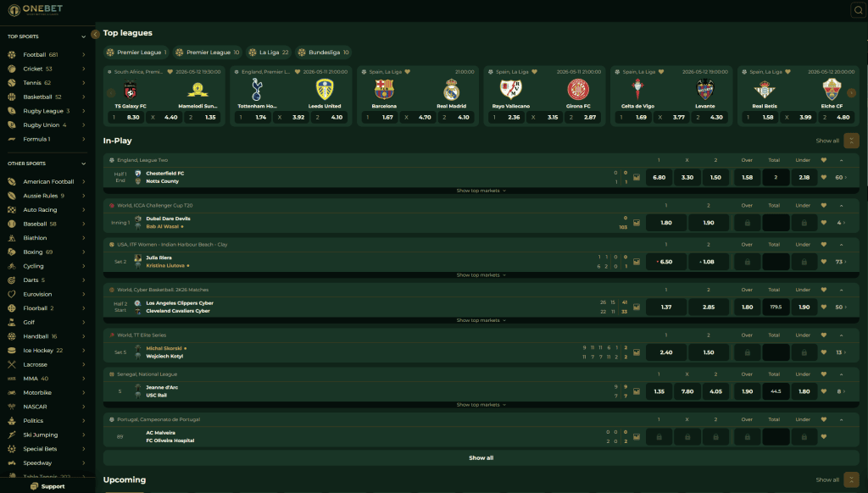Open the search icon in header

(858, 10)
